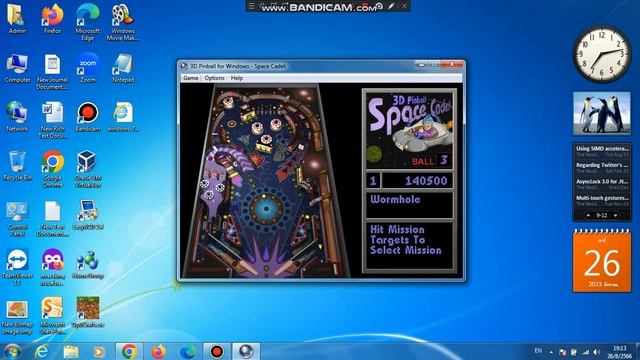Screen dimensions: 640x360
Task: Select the Microsoft Edge desktop shortcut
Action: [x=87, y=23]
